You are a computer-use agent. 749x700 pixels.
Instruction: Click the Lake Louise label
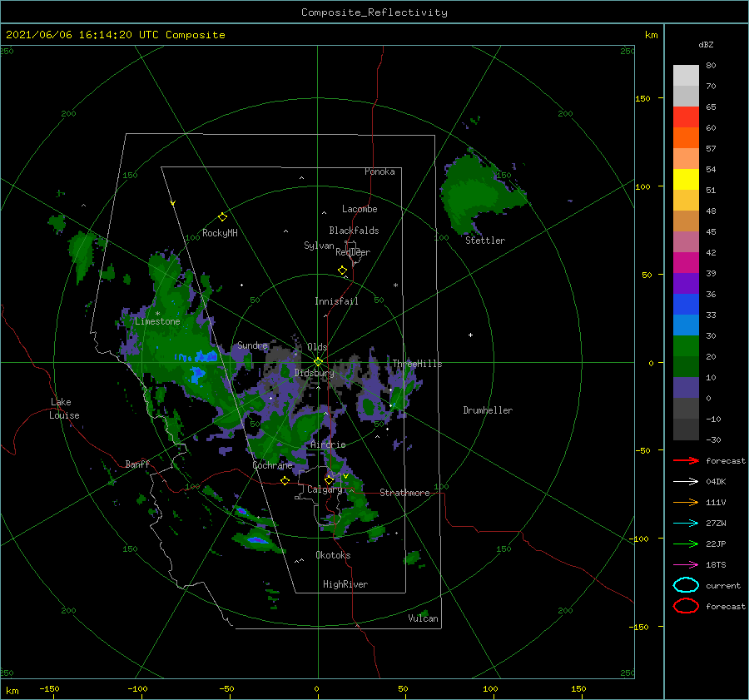[x=64, y=409]
